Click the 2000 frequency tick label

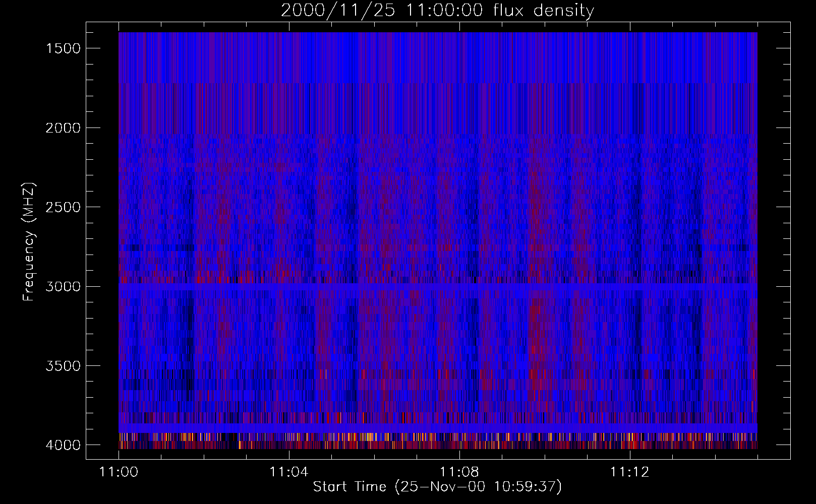[63, 128]
